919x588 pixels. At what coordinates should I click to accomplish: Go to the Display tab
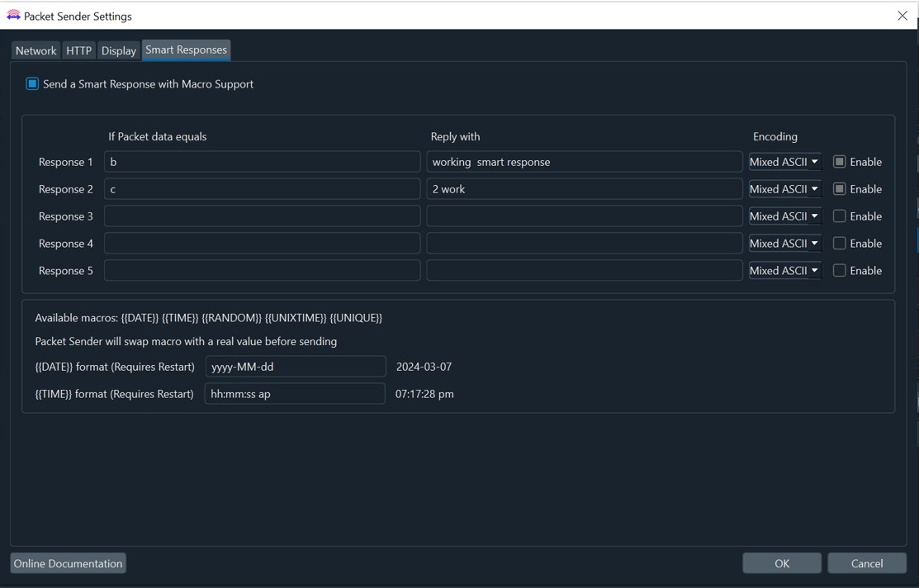(118, 50)
